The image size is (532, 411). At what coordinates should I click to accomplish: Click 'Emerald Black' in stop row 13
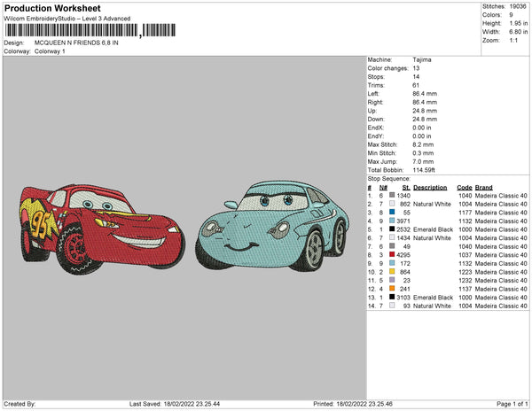[433, 297]
